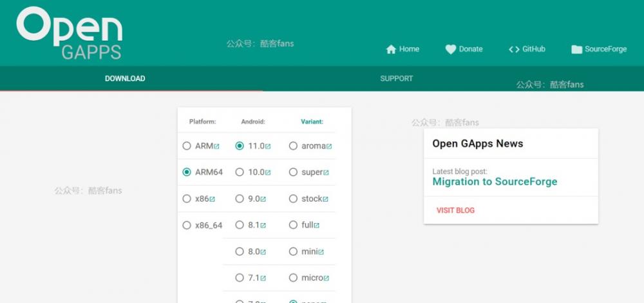Open the external link icon beside aroma
Viewport: 644px width, 303px height.
(x=329, y=146)
